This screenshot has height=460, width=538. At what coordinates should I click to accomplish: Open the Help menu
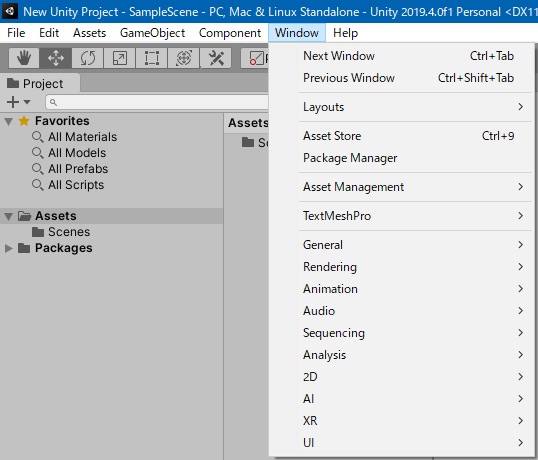pyautogui.click(x=345, y=33)
